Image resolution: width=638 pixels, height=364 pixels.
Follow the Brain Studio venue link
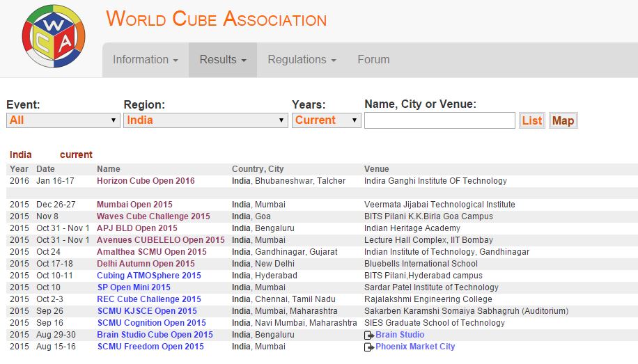point(400,334)
